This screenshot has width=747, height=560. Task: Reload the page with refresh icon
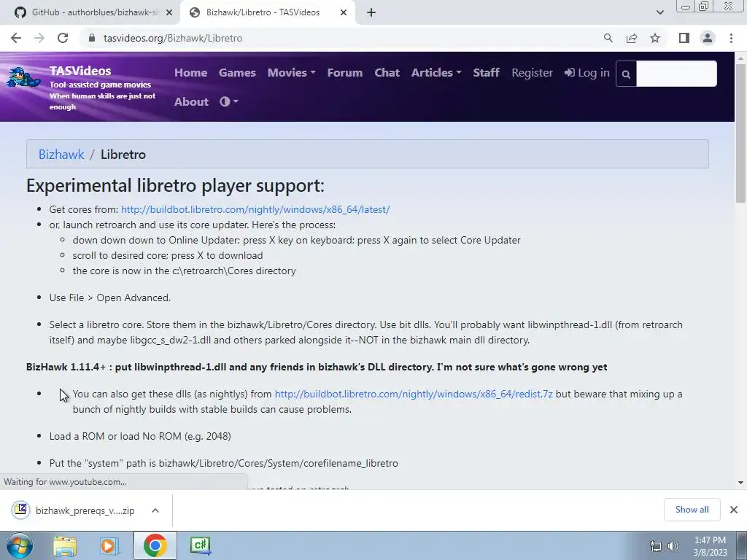pyautogui.click(x=63, y=38)
